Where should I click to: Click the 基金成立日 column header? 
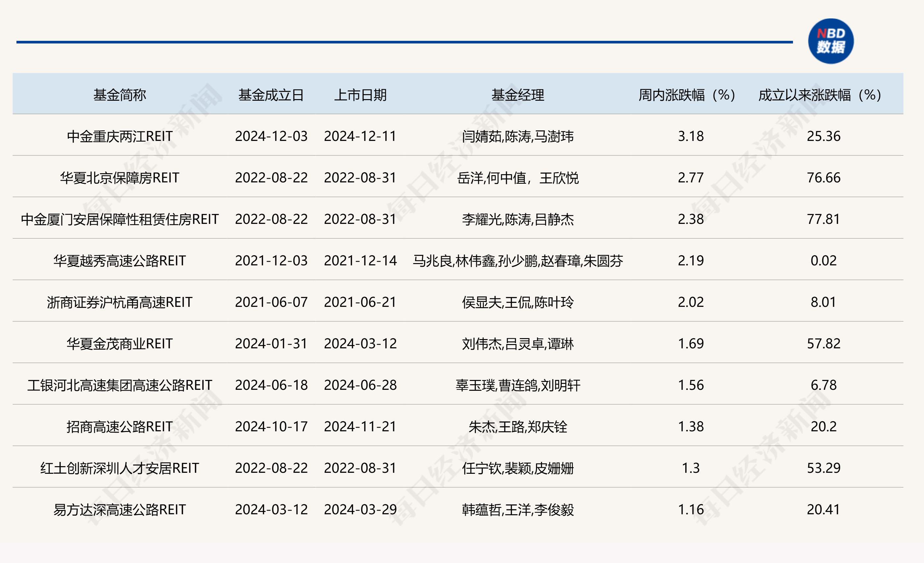(x=271, y=95)
